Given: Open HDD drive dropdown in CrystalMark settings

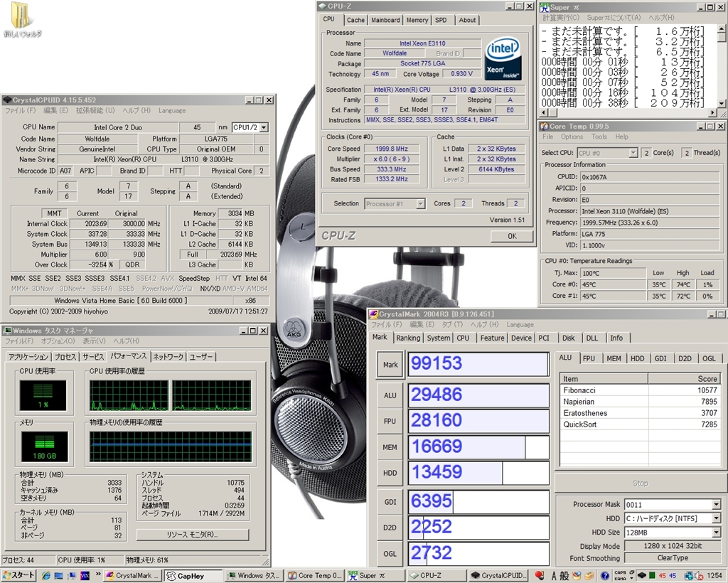Looking at the screenshot, I should click(x=716, y=518).
